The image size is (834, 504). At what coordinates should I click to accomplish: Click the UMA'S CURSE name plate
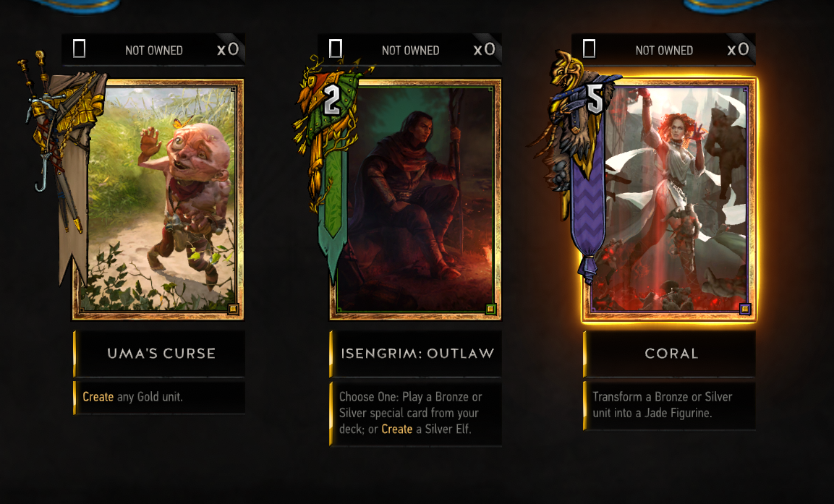(159, 354)
